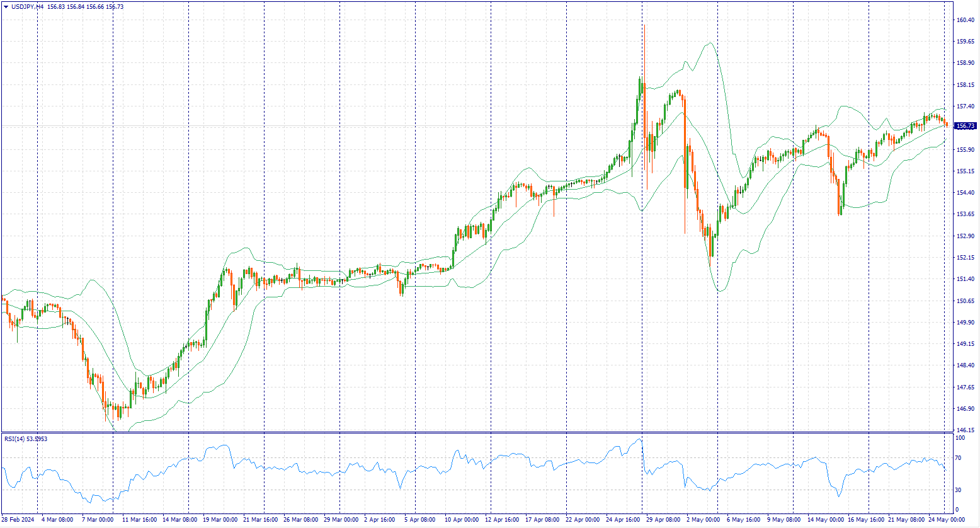
Task: Click the 14 May 00:00 time label
Action: [826, 520]
